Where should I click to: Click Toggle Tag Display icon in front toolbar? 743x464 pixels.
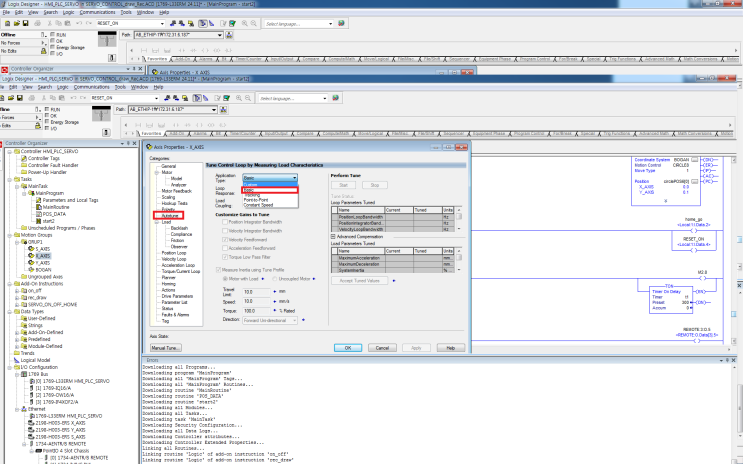coord(197,98)
